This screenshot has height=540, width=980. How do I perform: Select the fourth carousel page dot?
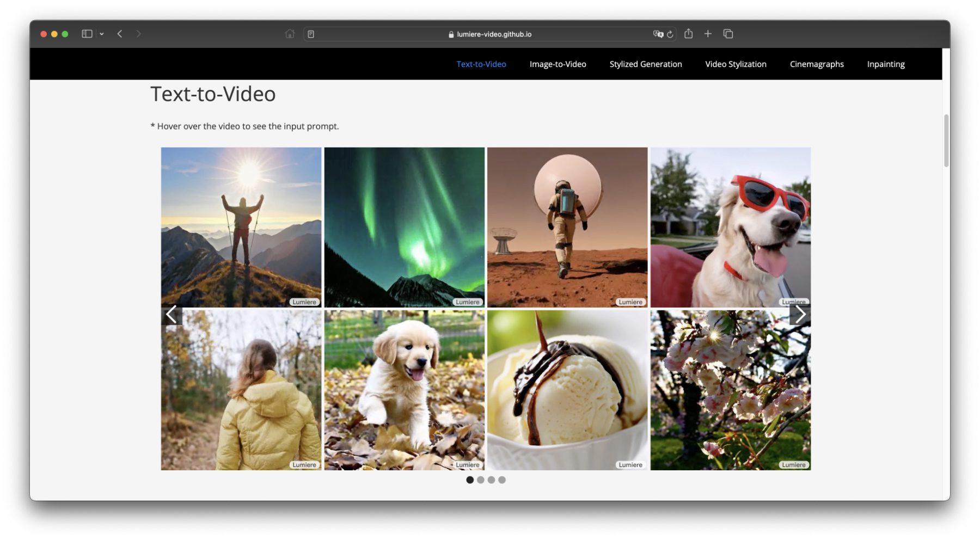502,480
